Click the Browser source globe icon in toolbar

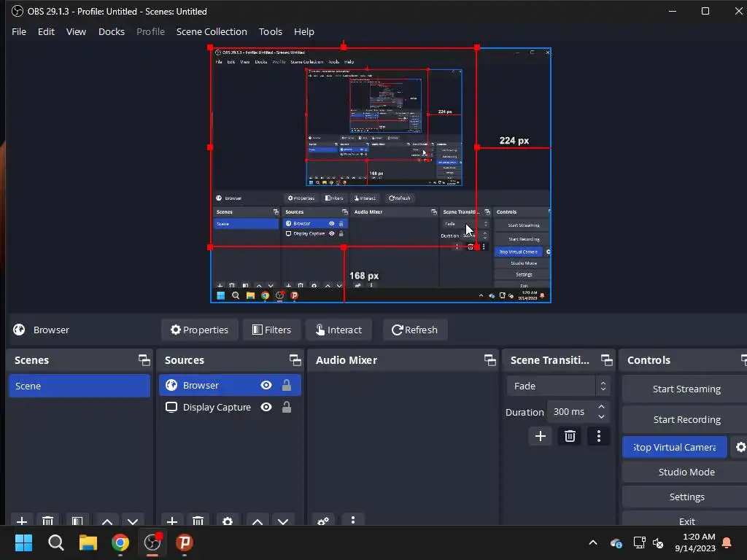[19, 330]
